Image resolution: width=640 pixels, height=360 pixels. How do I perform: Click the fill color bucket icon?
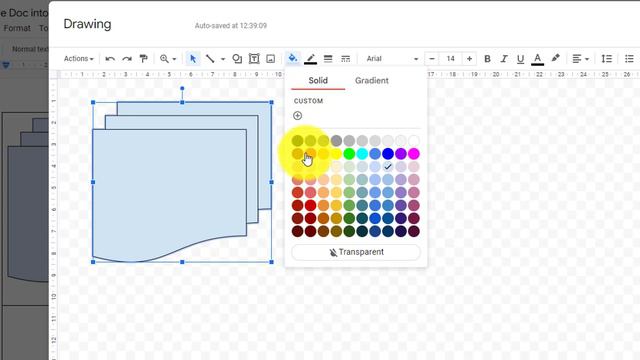pos(293,59)
